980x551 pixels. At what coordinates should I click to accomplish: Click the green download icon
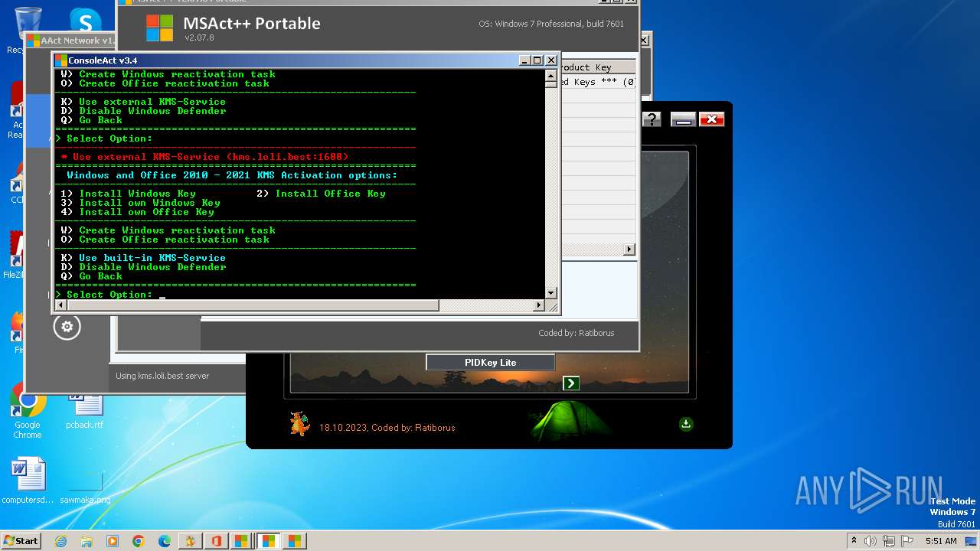click(686, 423)
